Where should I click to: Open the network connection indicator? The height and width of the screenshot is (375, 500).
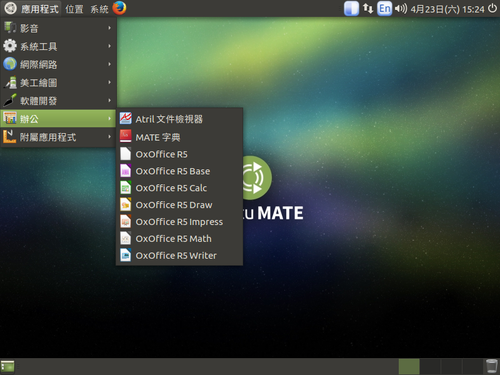tap(368, 8)
